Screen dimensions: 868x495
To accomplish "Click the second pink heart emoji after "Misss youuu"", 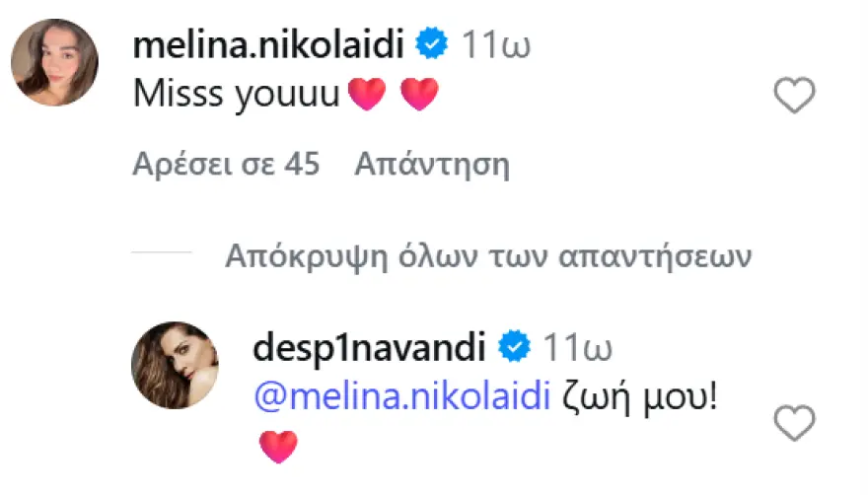I will coord(419,97).
